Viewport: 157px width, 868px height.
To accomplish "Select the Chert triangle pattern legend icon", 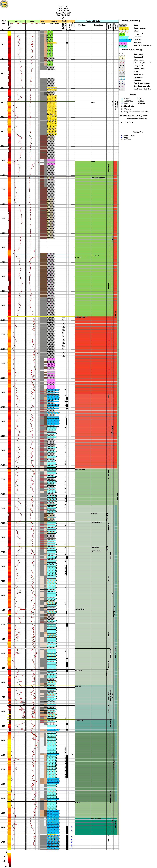I will coord(124,31).
